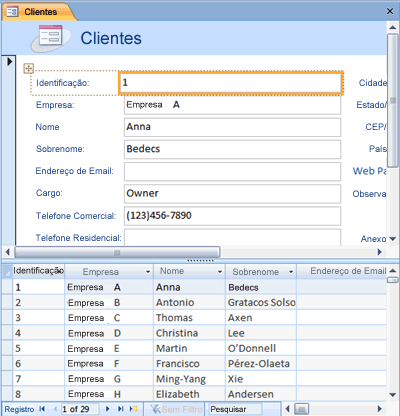Click the Identificação column header

point(38,271)
